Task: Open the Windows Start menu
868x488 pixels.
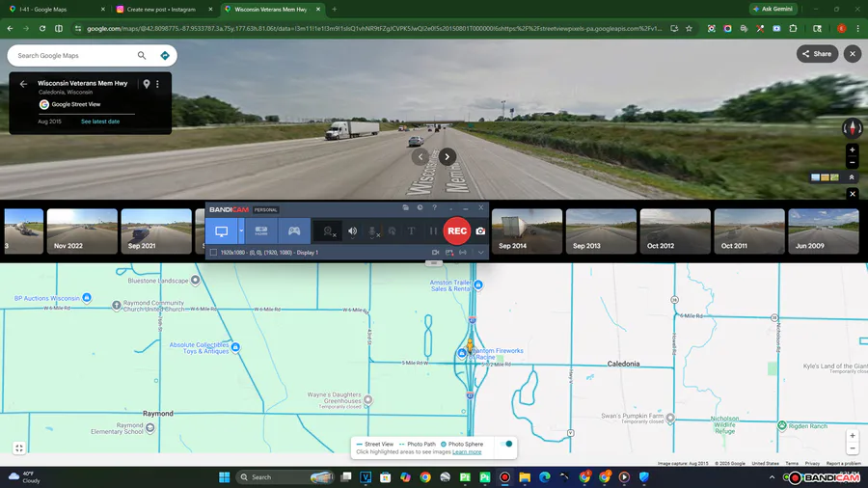Action: point(224,477)
